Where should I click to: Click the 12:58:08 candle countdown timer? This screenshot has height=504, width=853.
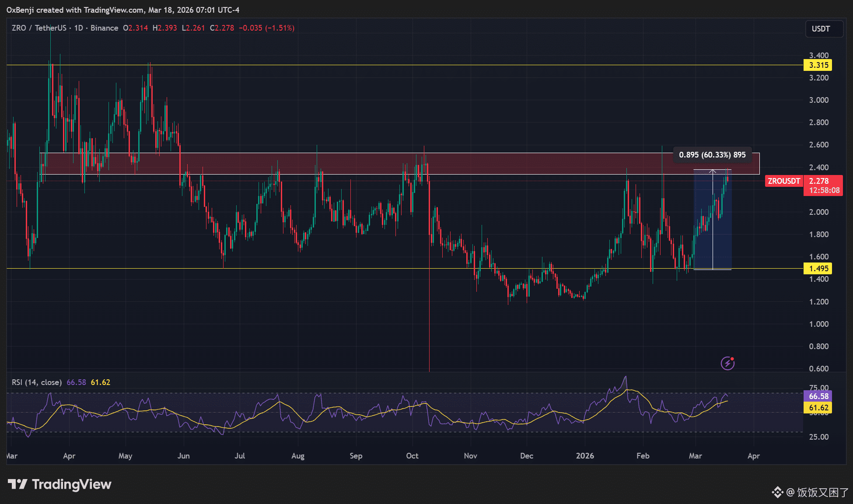pyautogui.click(x=824, y=190)
